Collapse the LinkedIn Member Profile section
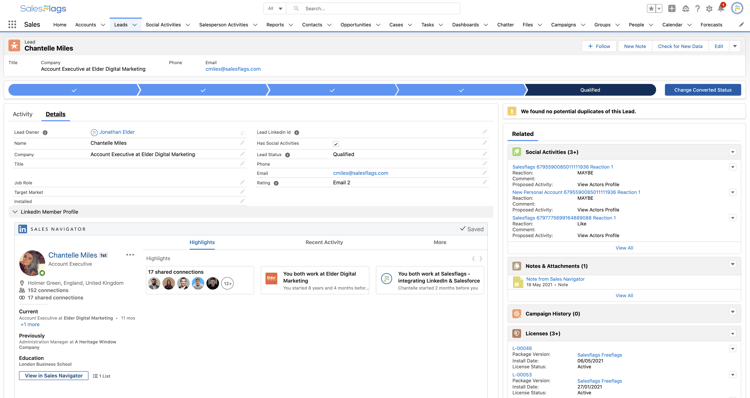Screen dimensions: 750x398 pyautogui.click(x=15, y=212)
